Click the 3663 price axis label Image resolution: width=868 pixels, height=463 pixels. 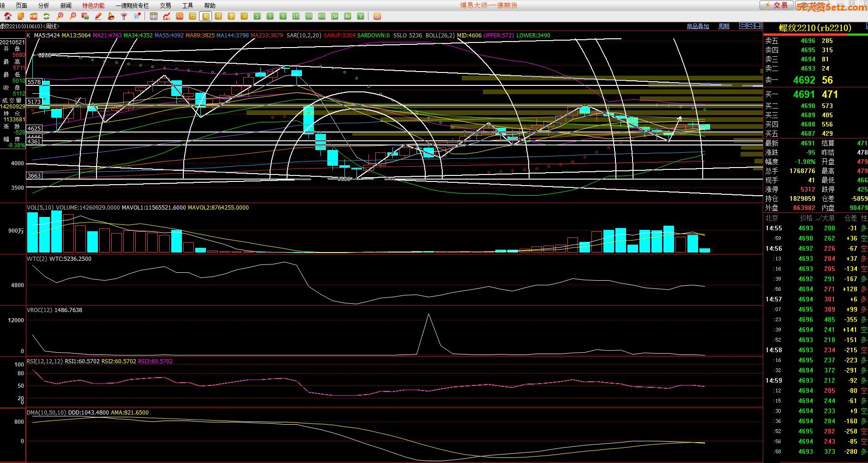pyautogui.click(x=34, y=175)
